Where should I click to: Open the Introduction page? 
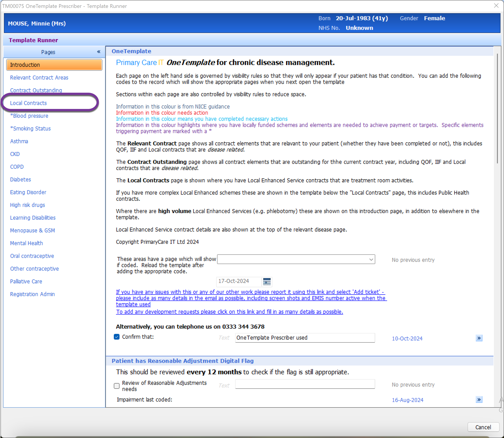point(54,65)
